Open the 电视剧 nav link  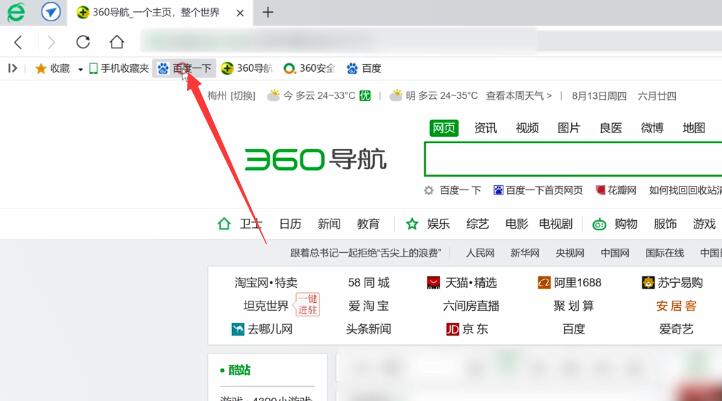click(x=556, y=224)
